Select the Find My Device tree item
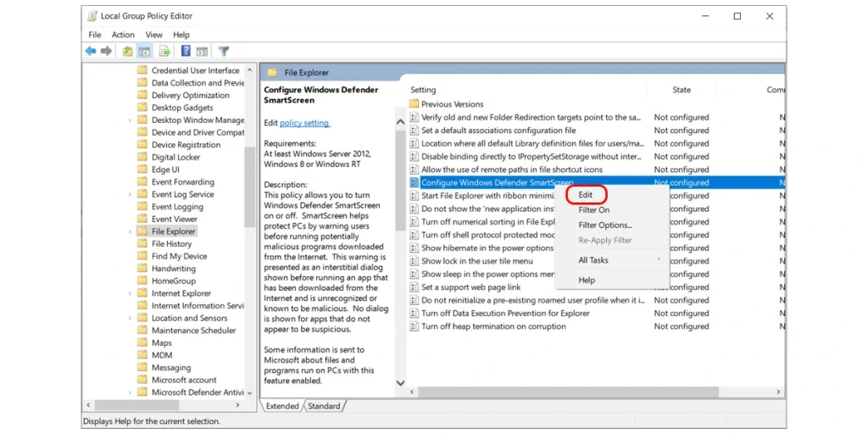The width and height of the screenshot is (868, 434). pos(180,256)
